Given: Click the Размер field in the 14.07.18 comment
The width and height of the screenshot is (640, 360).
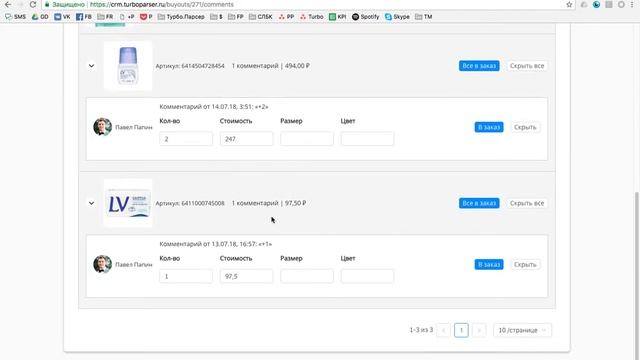Looking at the screenshot, I should tap(307, 139).
